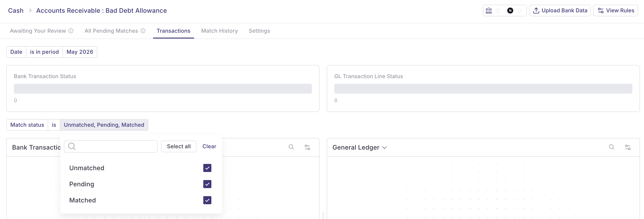Expand the General Ledger dropdown

pyautogui.click(x=359, y=147)
